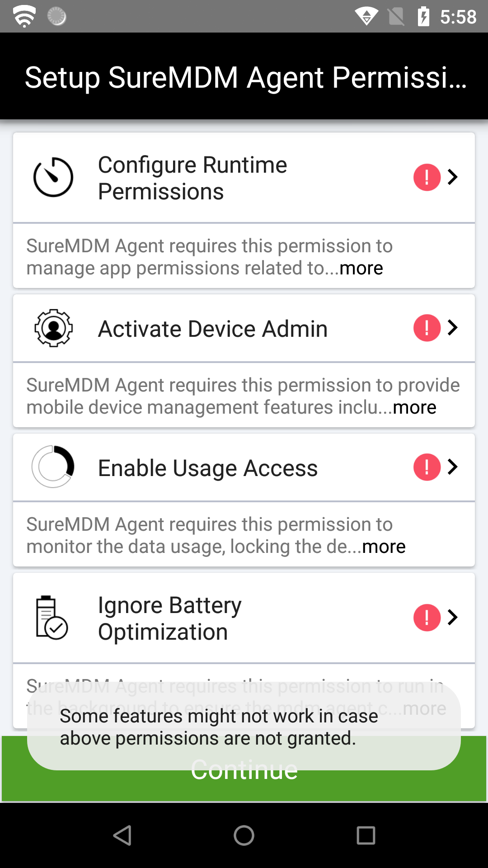Expand 'more' in Runtime Permissions description
This screenshot has width=488, height=868.
(x=361, y=268)
